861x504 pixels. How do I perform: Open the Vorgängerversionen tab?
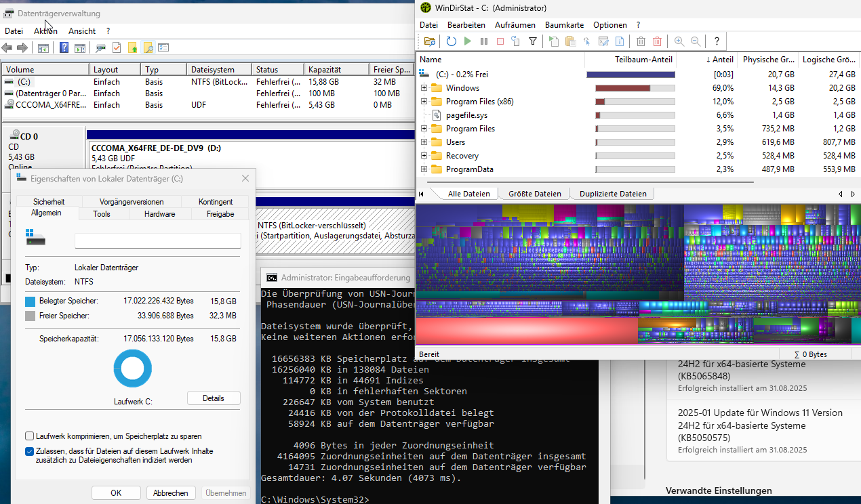point(132,202)
